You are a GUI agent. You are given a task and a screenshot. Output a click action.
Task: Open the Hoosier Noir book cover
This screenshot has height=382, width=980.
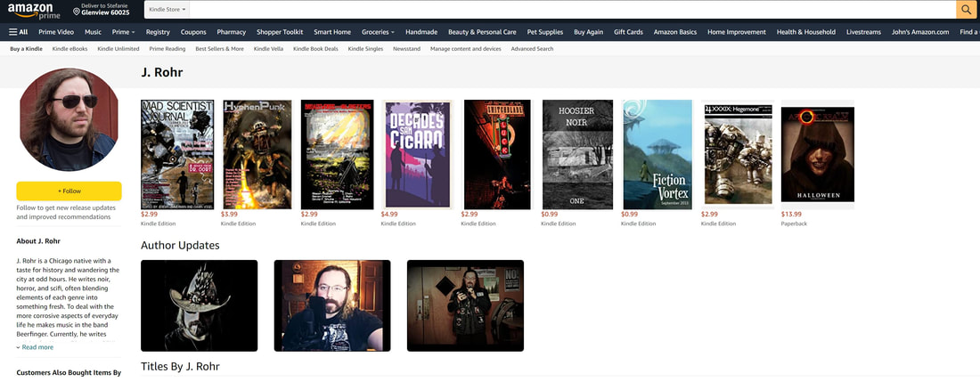(577, 154)
